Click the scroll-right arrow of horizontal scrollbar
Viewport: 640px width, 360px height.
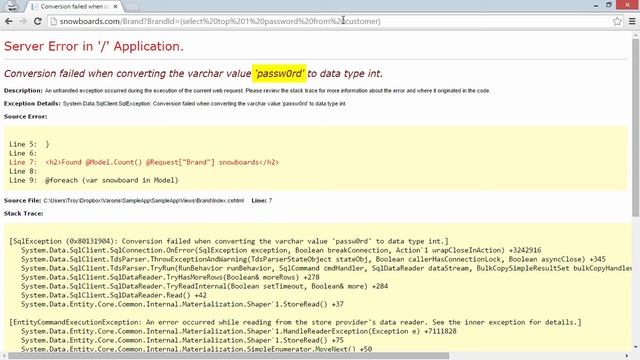point(627,356)
